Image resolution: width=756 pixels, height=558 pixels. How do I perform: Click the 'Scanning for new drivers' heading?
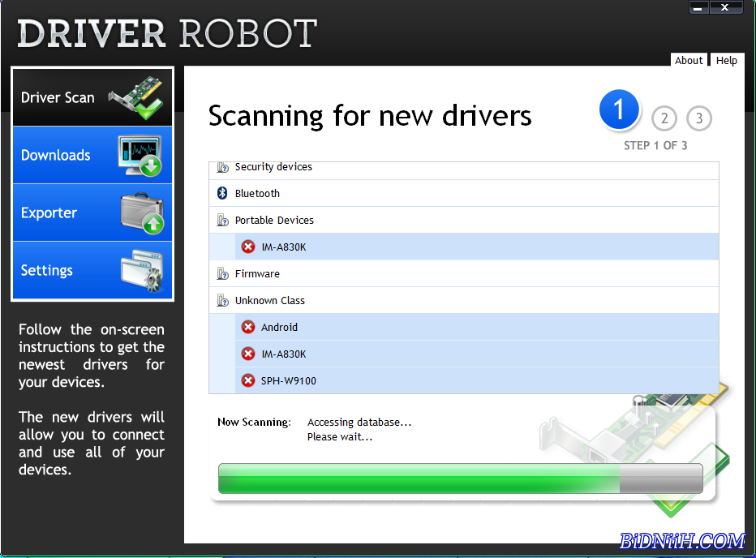(x=370, y=116)
